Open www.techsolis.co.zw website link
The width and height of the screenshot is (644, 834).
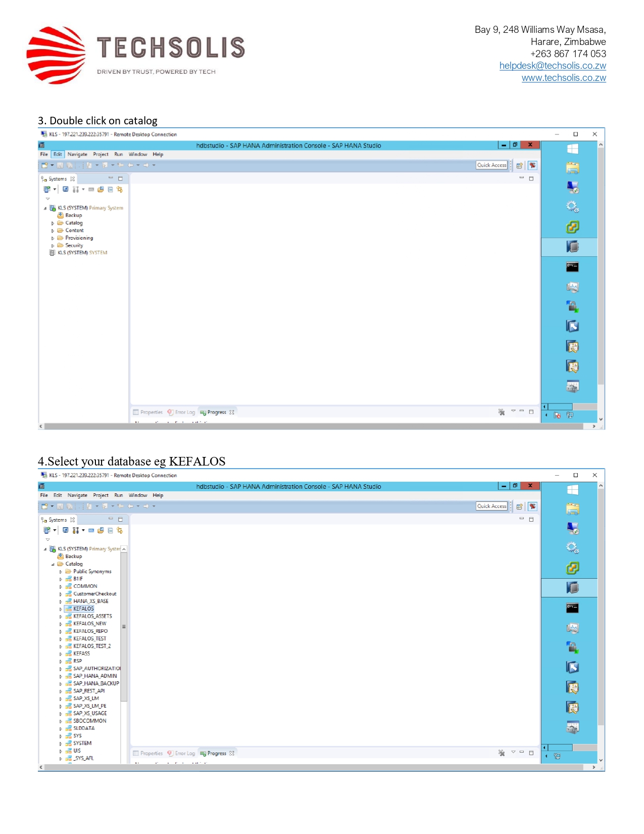click(x=564, y=78)
